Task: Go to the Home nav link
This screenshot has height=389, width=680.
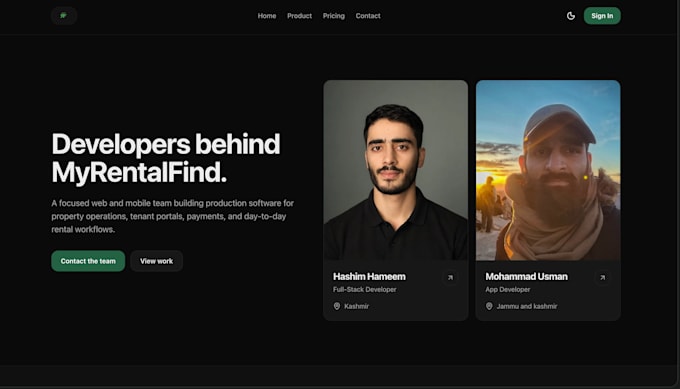Action: [x=267, y=16]
